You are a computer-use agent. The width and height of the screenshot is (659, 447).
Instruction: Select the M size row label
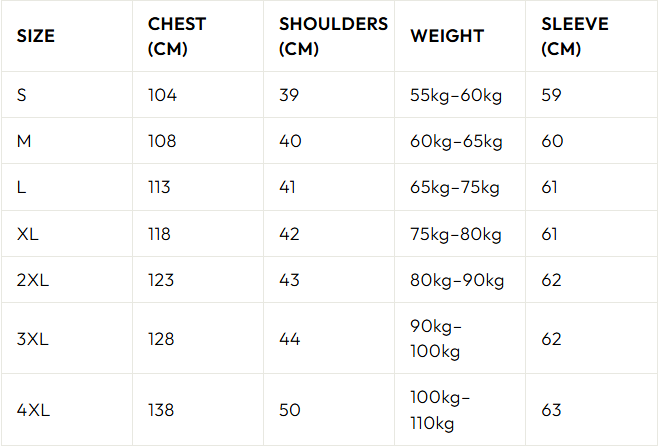[25, 141]
